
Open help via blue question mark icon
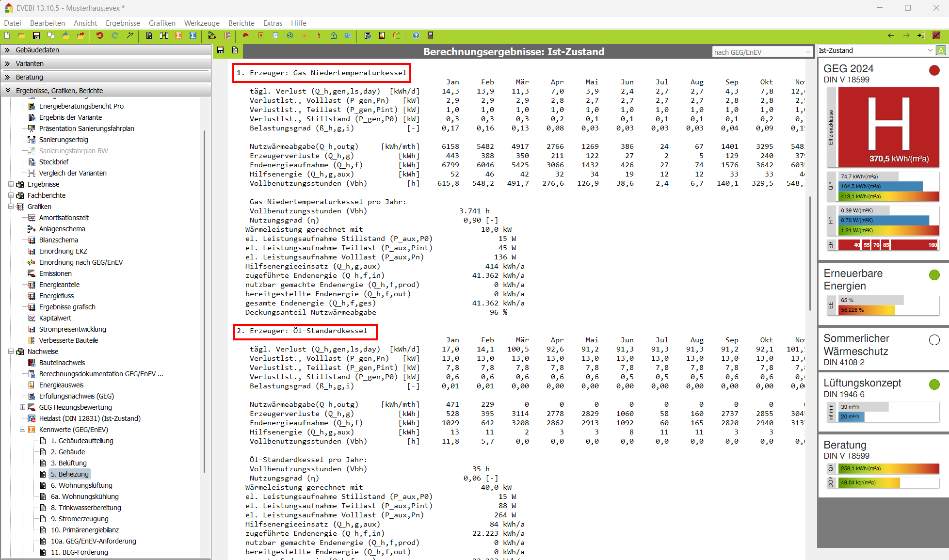pyautogui.click(x=416, y=35)
